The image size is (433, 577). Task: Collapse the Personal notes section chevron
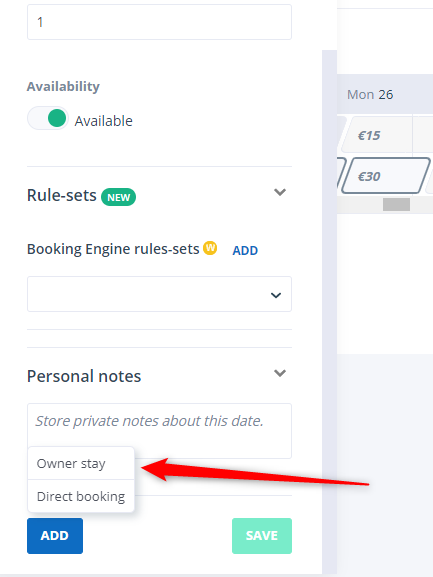(280, 373)
